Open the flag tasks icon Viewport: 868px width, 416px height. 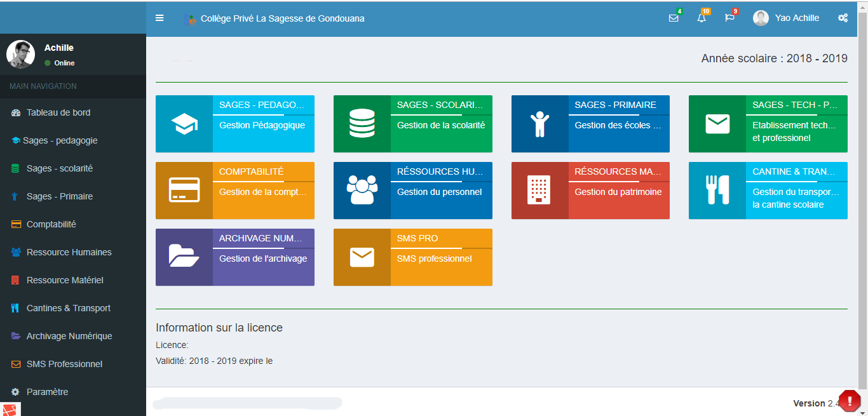[729, 18]
